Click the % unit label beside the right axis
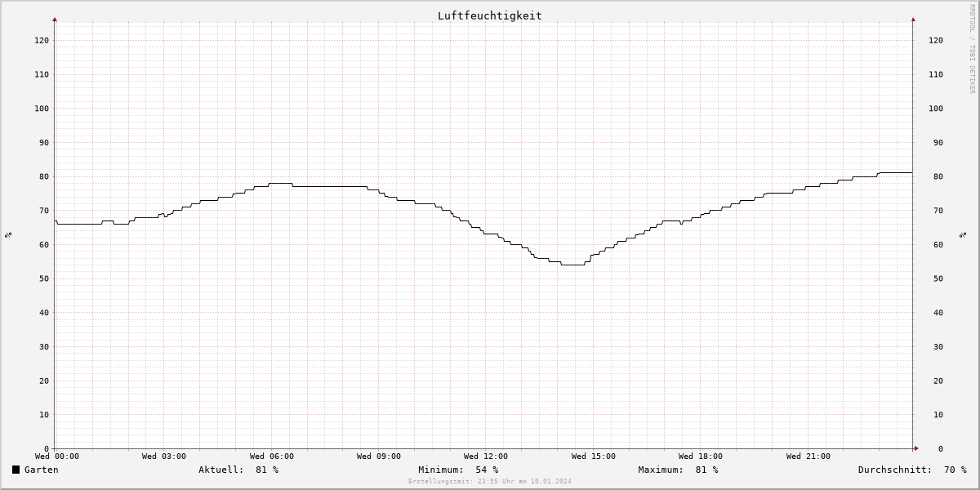This screenshot has height=490, width=980. tap(964, 234)
